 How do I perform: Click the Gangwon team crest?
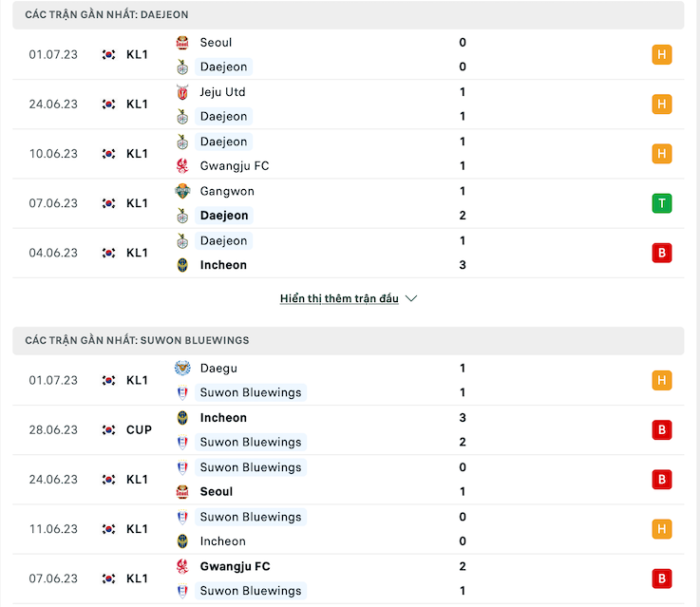[x=182, y=191]
